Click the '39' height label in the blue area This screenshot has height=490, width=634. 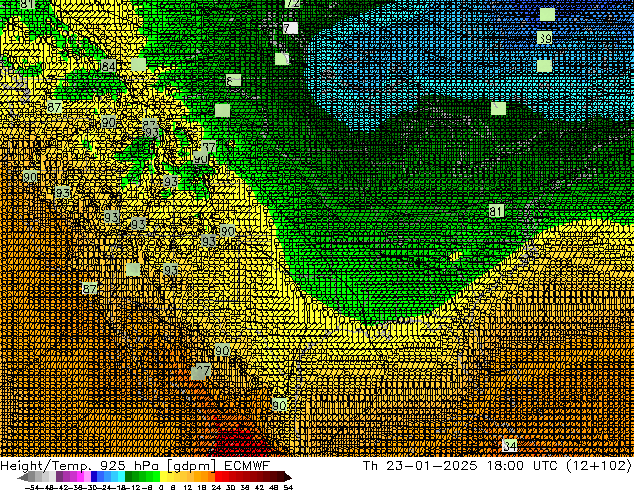pos(545,38)
